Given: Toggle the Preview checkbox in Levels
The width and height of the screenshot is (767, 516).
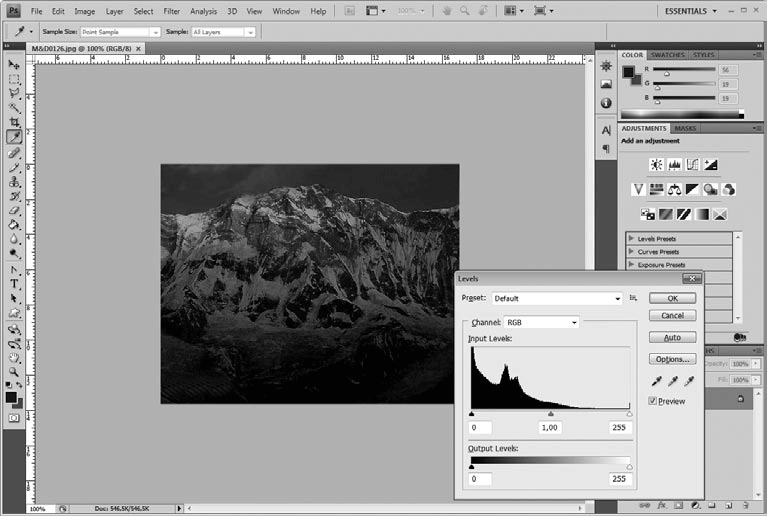Looking at the screenshot, I should point(654,401).
